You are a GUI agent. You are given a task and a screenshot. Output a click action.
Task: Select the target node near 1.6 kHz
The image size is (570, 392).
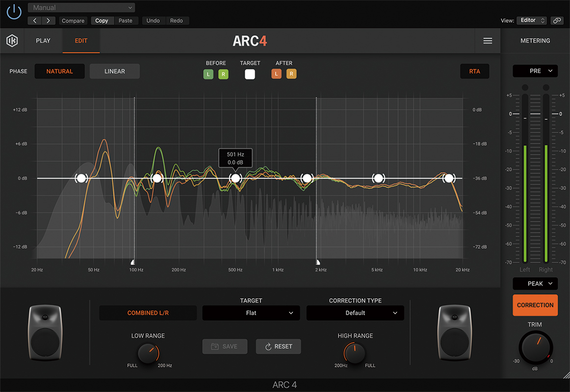click(307, 178)
